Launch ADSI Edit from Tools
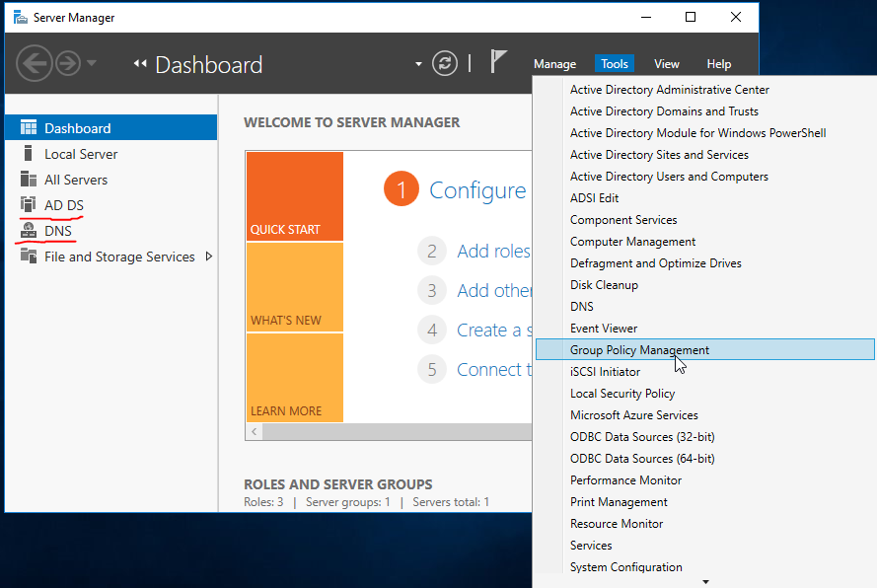The height and width of the screenshot is (588, 877). point(704,198)
